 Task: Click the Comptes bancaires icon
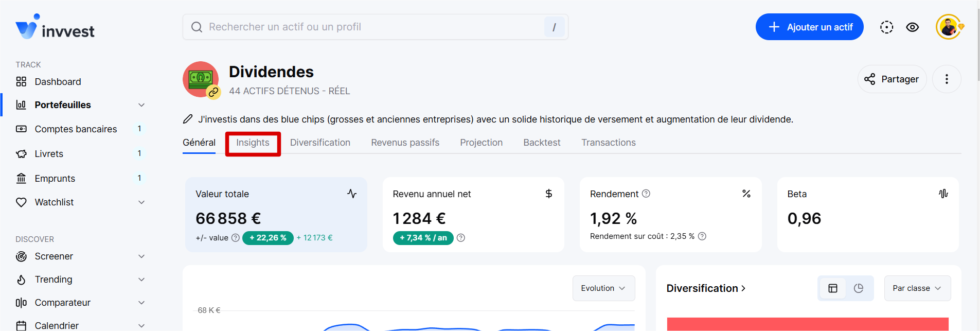coord(21,129)
